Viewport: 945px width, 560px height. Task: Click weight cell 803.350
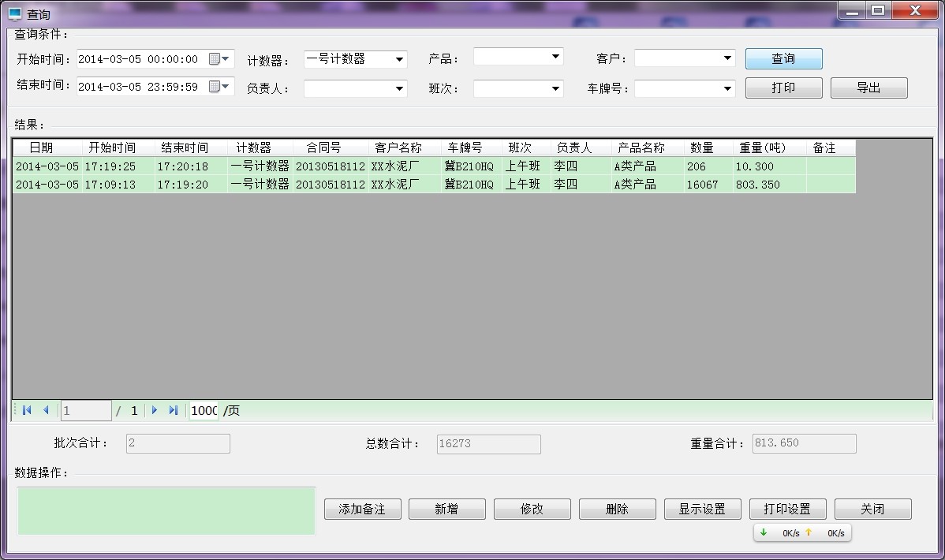770,185
